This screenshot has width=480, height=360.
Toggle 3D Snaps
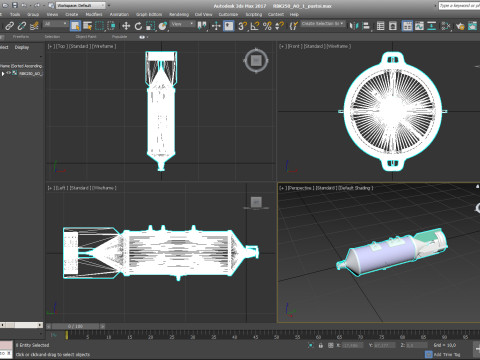(243, 26)
